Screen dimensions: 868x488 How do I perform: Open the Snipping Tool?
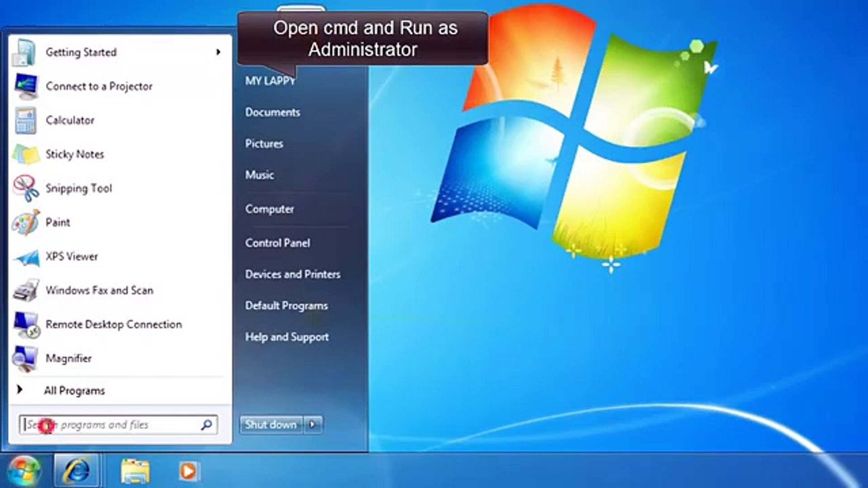[79, 188]
